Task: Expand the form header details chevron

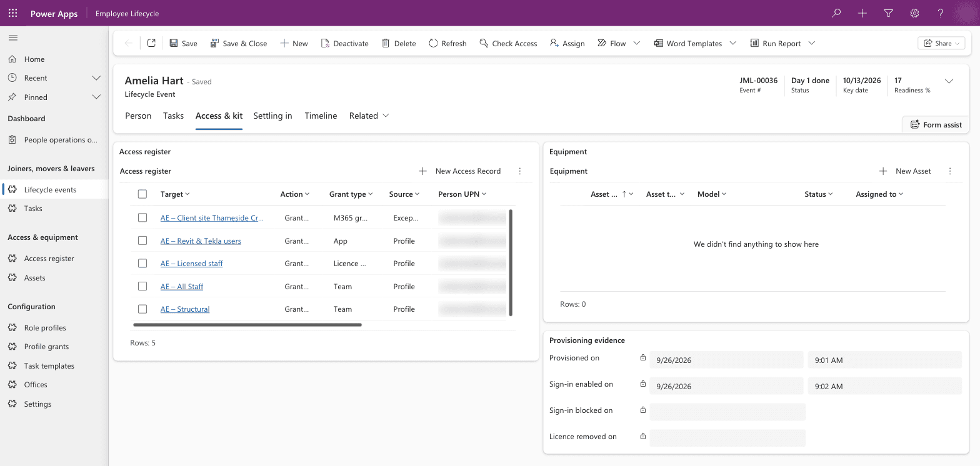Action: (x=949, y=81)
